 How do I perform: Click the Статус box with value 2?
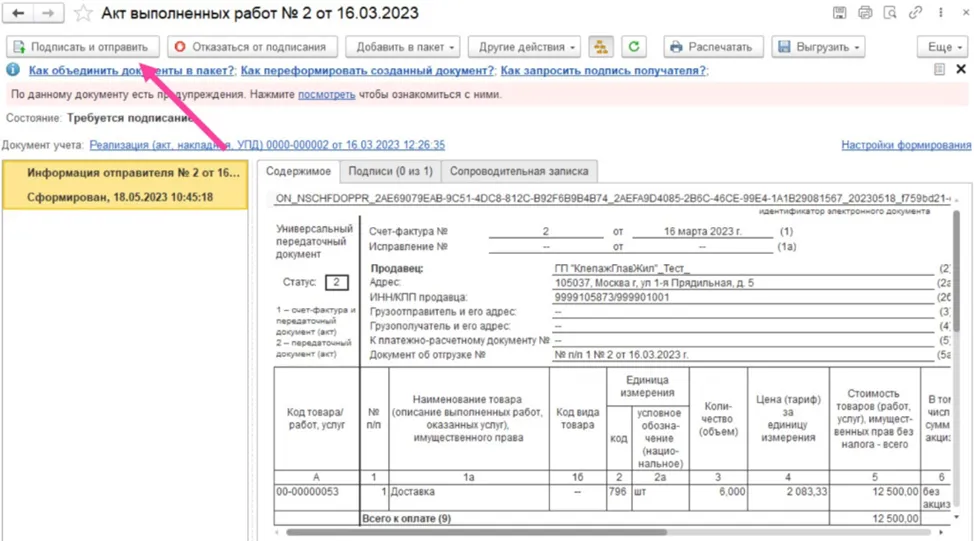click(337, 282)
